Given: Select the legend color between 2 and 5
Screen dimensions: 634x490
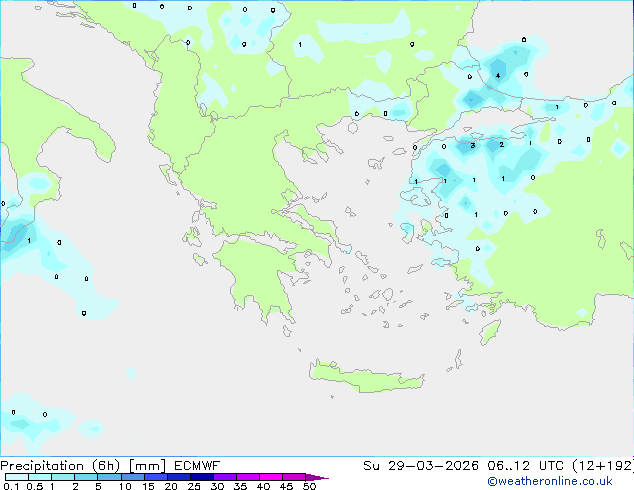Looking at the screenshot, I should (86, 477).
